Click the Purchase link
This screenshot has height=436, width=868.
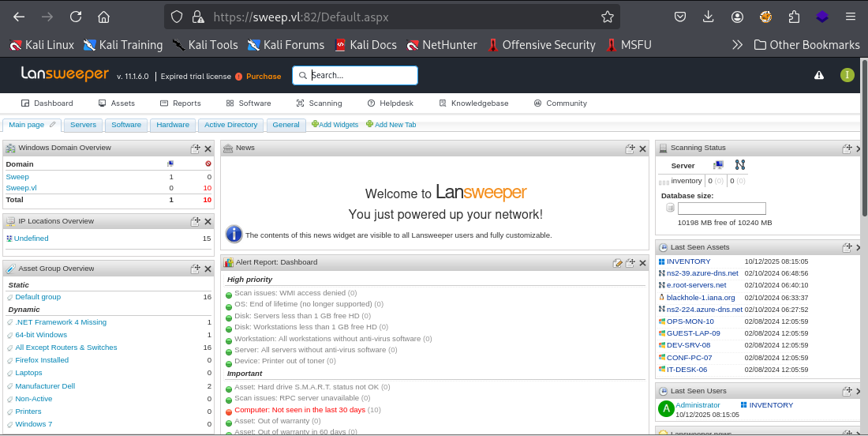(x=264, y=77)
